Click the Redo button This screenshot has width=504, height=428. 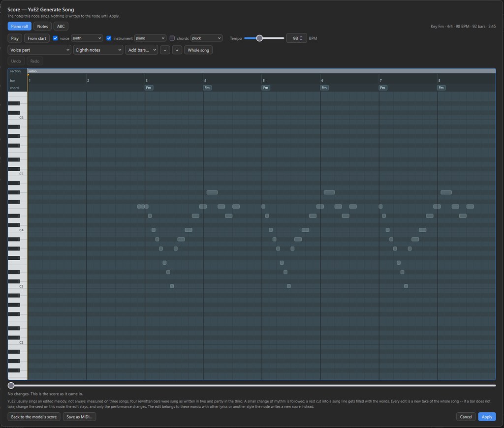tap(35, 61)
